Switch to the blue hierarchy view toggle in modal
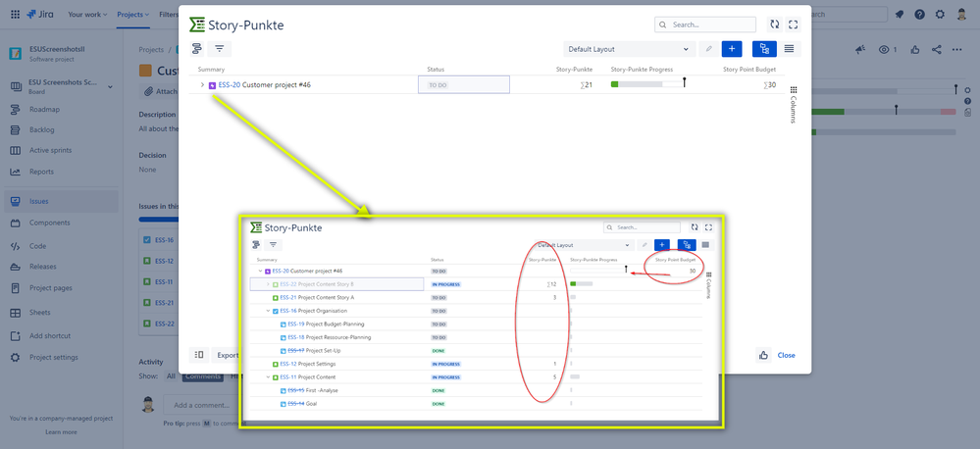 point(764,49)
